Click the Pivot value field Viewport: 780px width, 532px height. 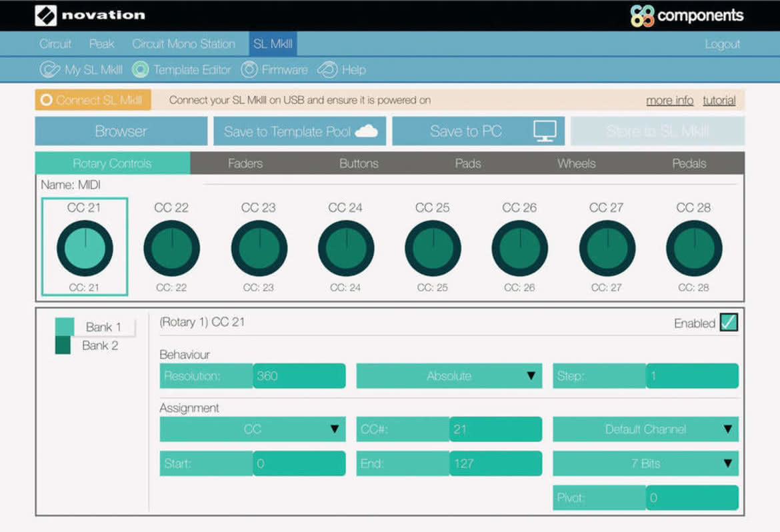click(x=692, y=497)
